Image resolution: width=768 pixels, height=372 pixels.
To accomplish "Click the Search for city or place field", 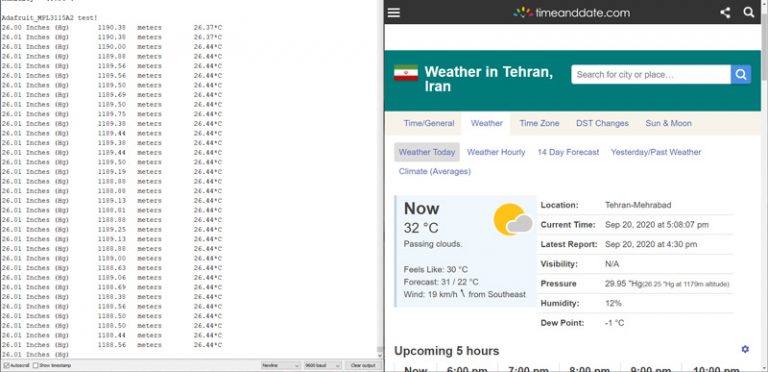I will point(651,75).
